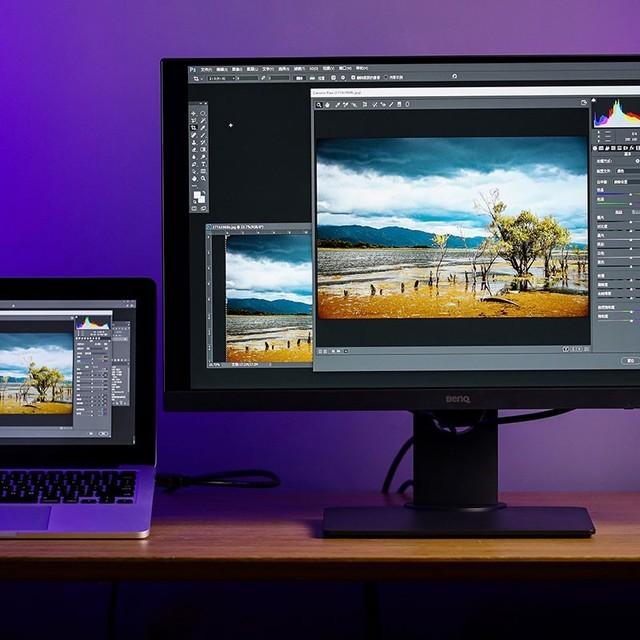Select the Zoom tool in Photoshop toolbox

(203, 178)
